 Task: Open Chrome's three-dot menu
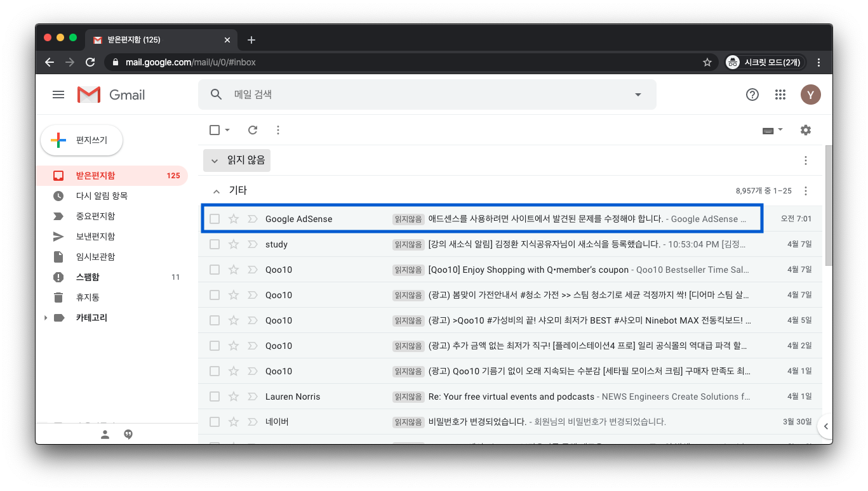click(818, 62)
